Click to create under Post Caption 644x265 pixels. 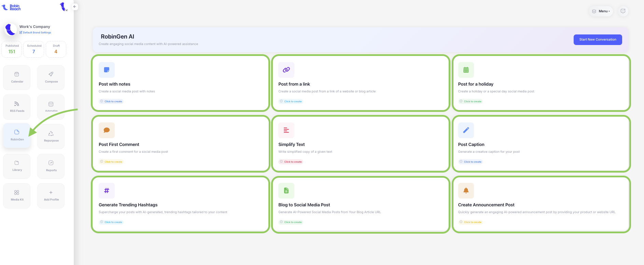pyautogui.click(x=470, y=162)
